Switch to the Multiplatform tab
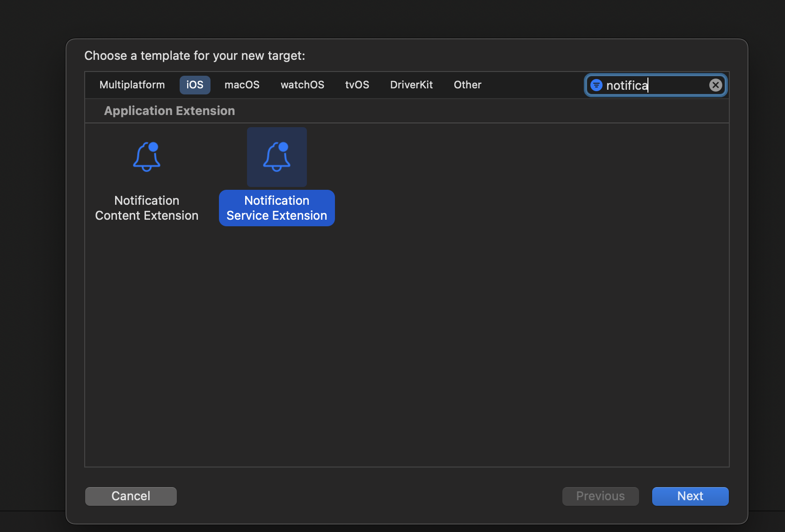The height and width of the screenshot is (532, 785). tap(132, 85)
